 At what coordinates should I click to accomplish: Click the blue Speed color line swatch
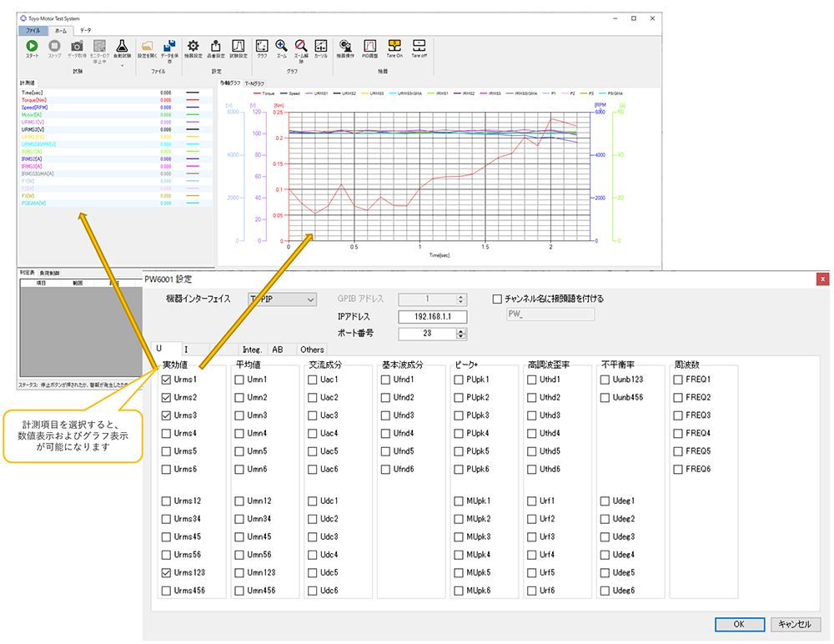(193, 108)
